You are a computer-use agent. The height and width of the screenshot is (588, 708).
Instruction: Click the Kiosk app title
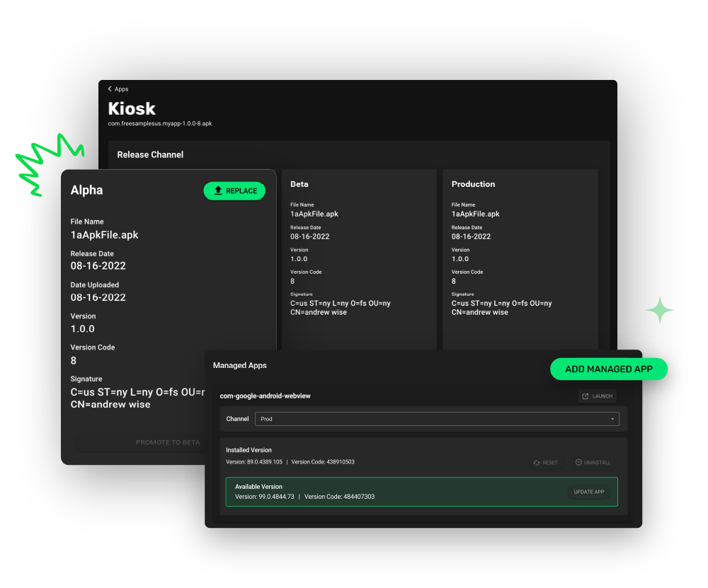click(132, 109)
